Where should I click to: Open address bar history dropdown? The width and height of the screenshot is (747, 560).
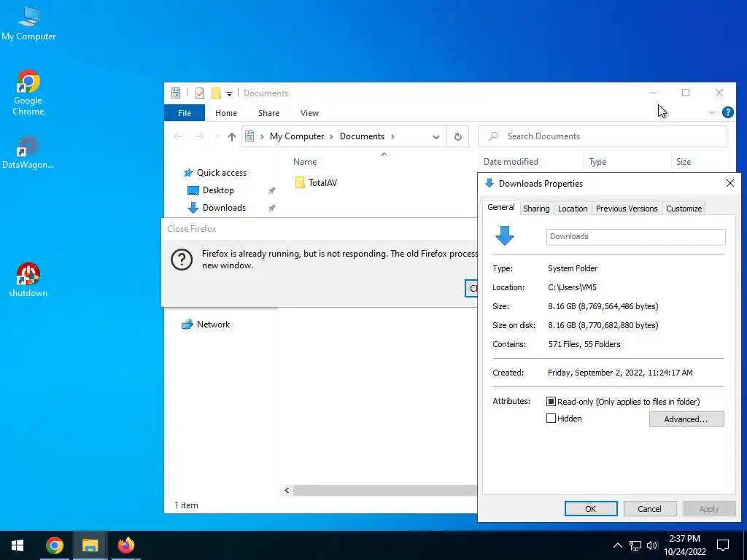pos(436,136)
